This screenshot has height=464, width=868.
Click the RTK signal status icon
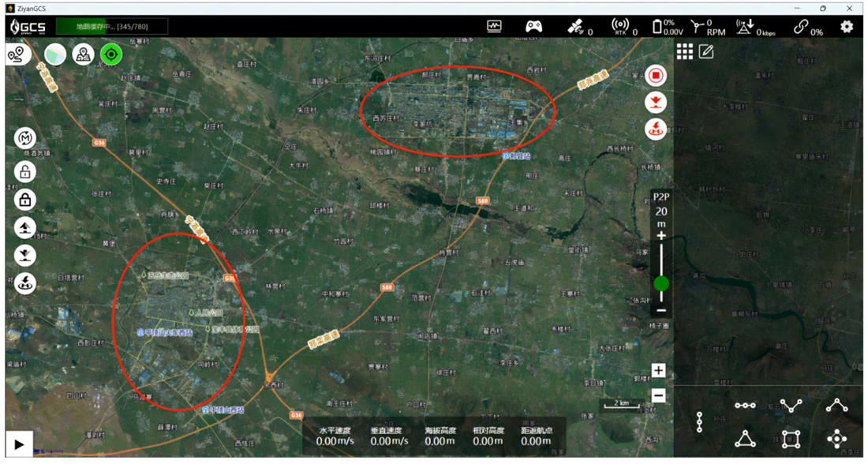[x=620, y=26]
